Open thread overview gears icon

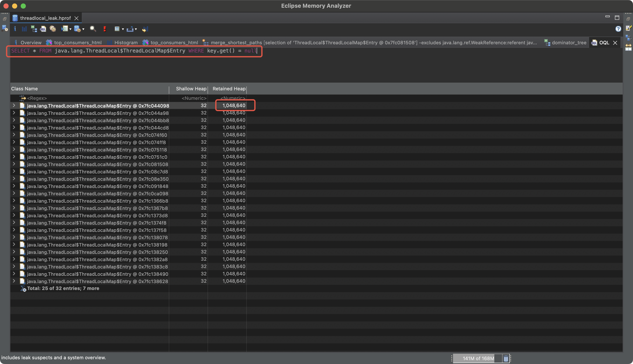pyautogui.click(x=53, y=29)
